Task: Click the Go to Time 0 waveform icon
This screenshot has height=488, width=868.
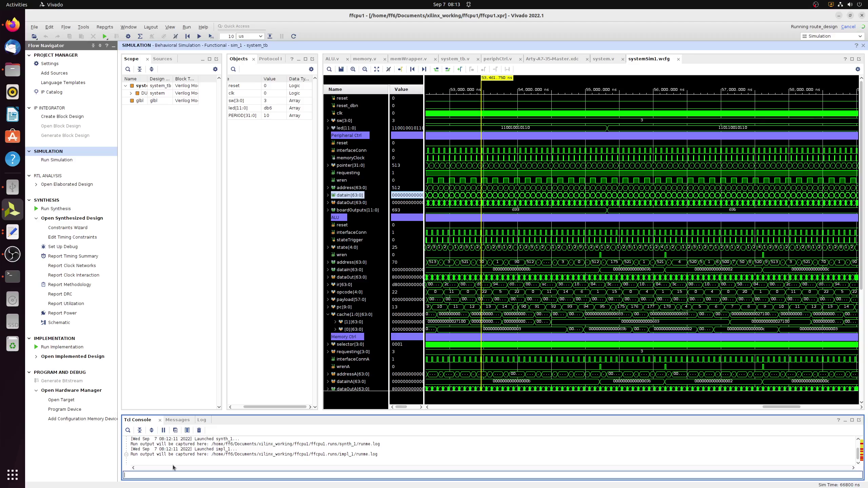Action: pos(412,69)
